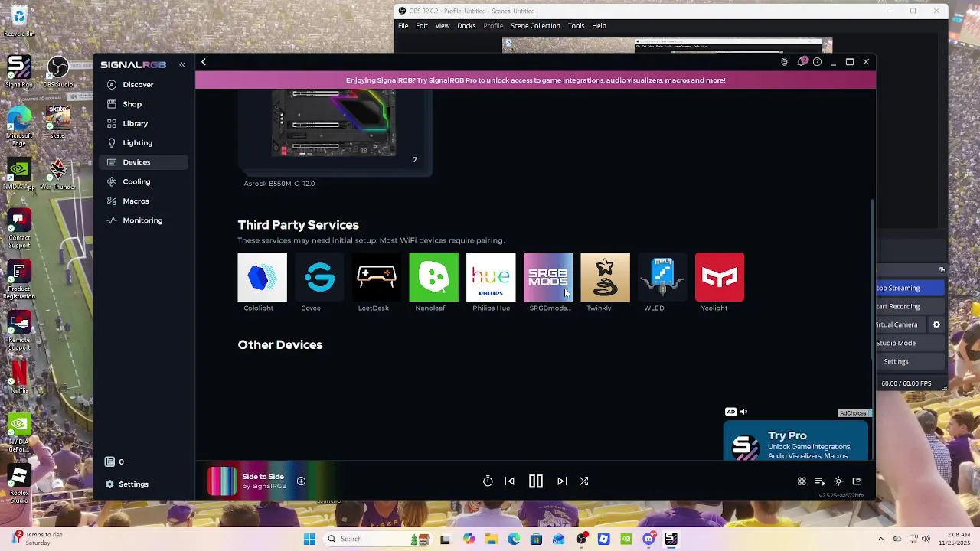Click the Side to Side effect thumbnail

[223, 481]
